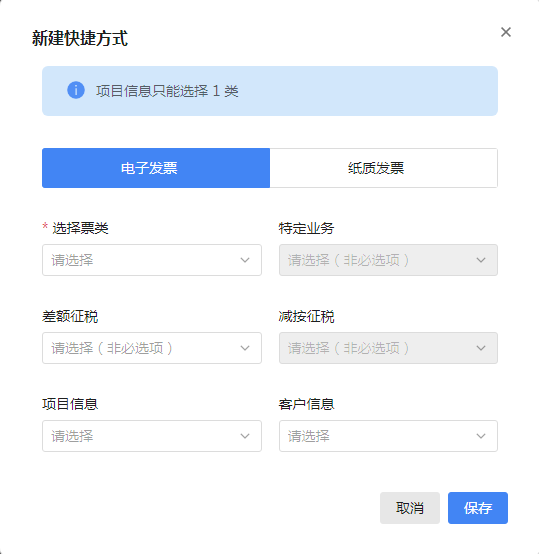Click the blue info icon in the banner
539x554 pixels.
[76, 90]
